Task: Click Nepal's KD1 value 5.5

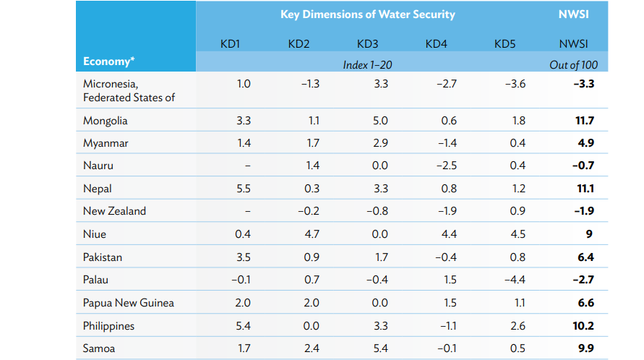Action: tap(244, 189)
